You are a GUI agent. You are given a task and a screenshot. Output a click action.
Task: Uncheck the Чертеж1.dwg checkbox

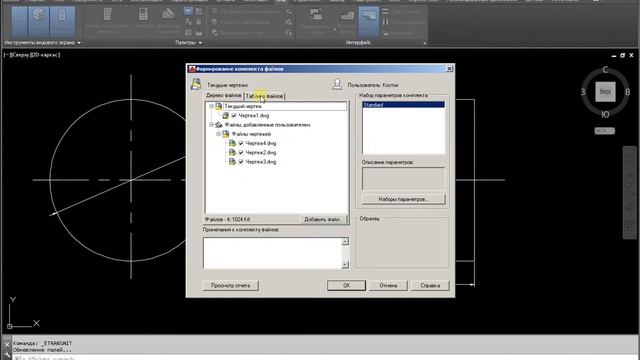pyautogui.click(x=234, y=116)
